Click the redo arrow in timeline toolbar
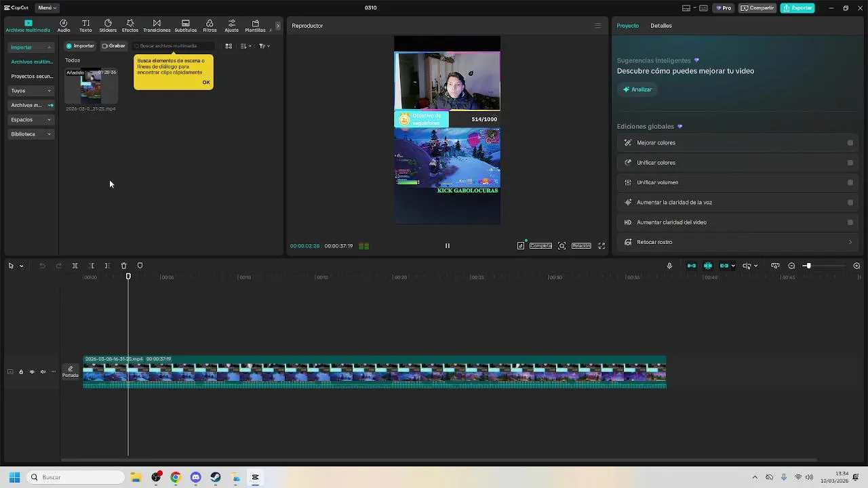The width and height of the screenshot is (868, 488). coord(58,266)
